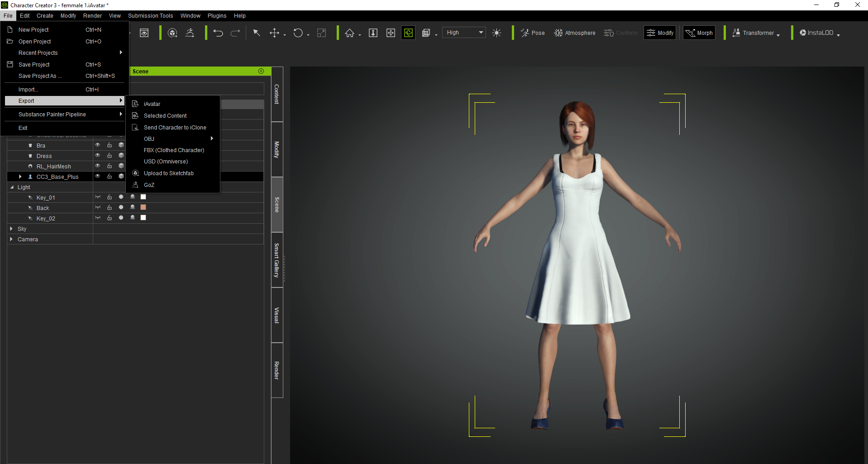Click the iAvatar export icon
The image size is (868, 464).
click(135, 104)
